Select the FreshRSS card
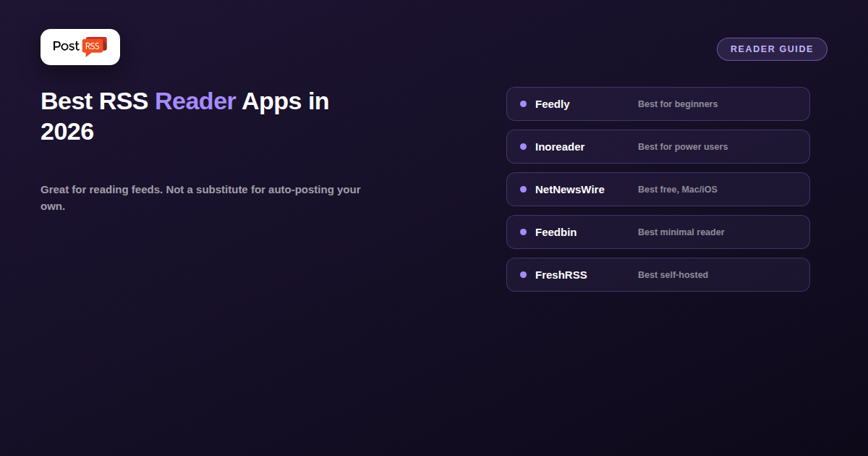The height and width of the screenshot is (456, 868). click(x=658, y=275)
